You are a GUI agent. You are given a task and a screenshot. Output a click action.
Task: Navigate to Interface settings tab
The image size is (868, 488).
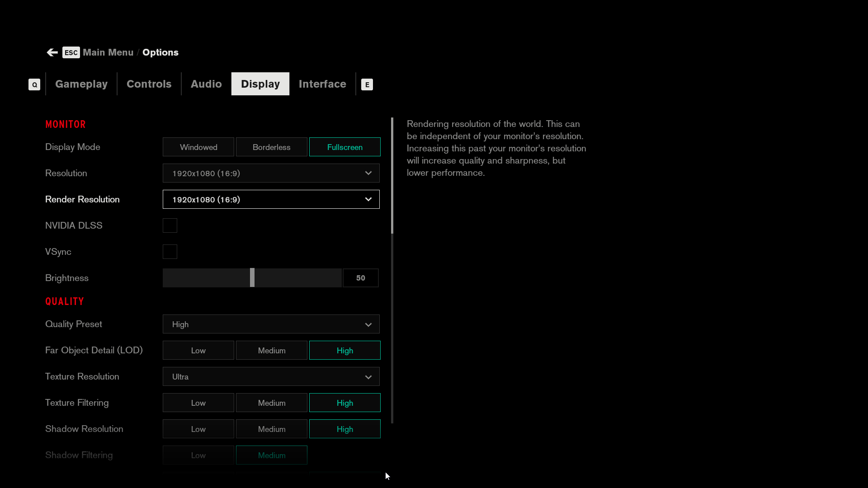point(322,84)
